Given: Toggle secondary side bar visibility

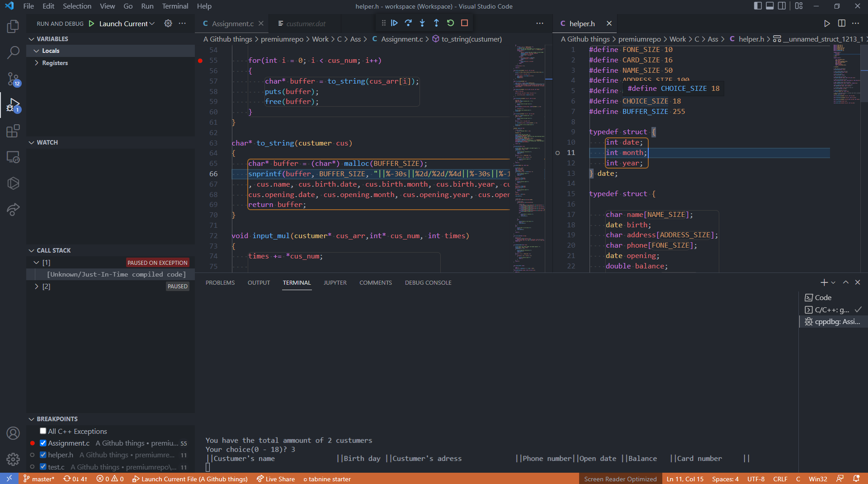Looking at the screenshot, I should tap(782, 6).
